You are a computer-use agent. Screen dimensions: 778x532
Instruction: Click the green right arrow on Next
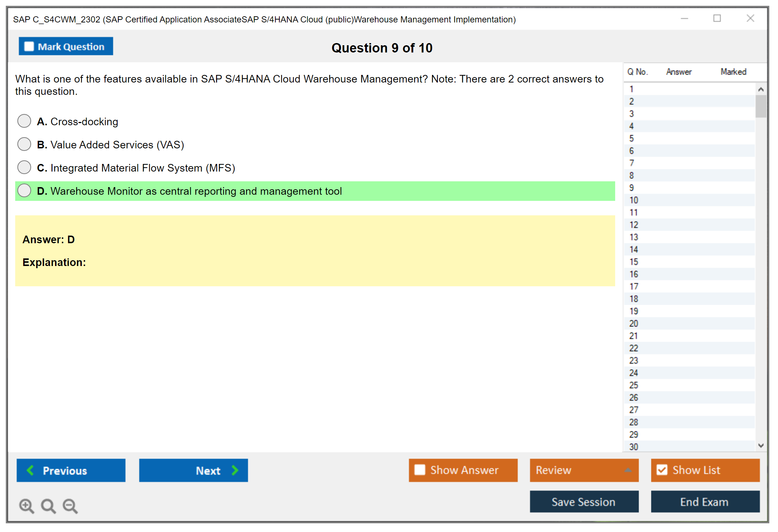click(x=235, y=470)
